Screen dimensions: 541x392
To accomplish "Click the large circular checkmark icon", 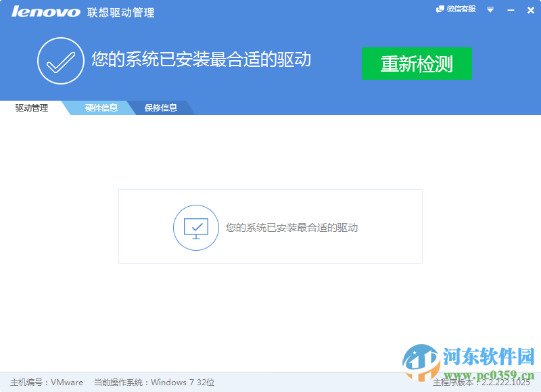I will (x=60, y=60).
